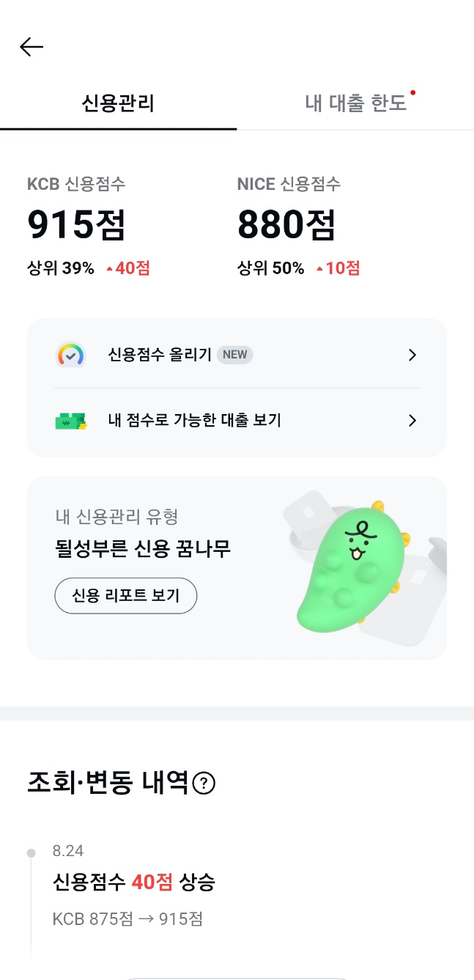The width and height of the screenshot is (474, 980).
Task: Click the KCB 915점 score
Action: click(x=75, y=224)
